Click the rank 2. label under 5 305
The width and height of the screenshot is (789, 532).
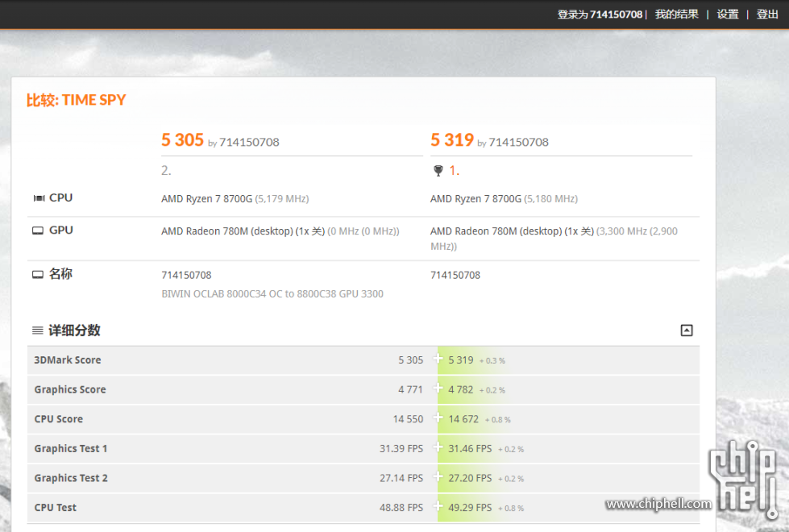pyautogui.click(x=166, y=171)
